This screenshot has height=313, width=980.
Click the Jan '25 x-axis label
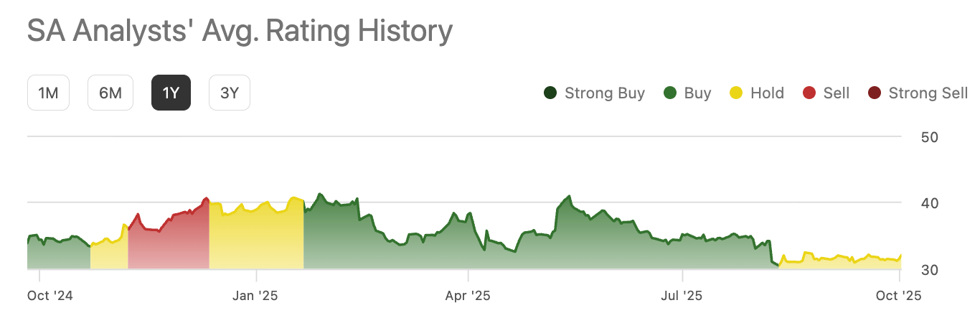[256, 295]
